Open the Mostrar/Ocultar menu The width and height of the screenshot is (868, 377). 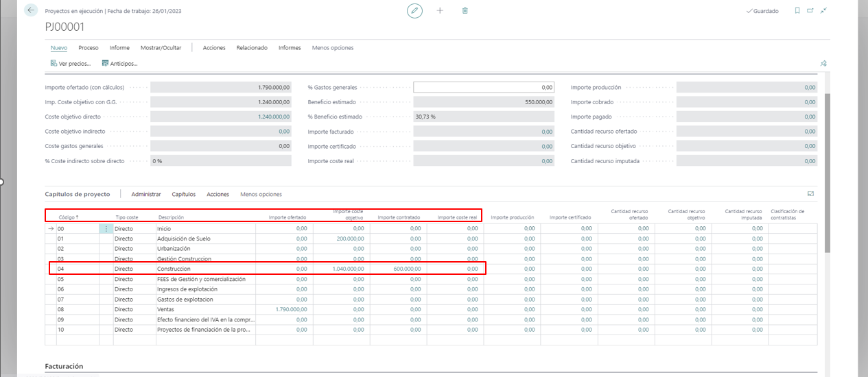(x=161, y=48)
